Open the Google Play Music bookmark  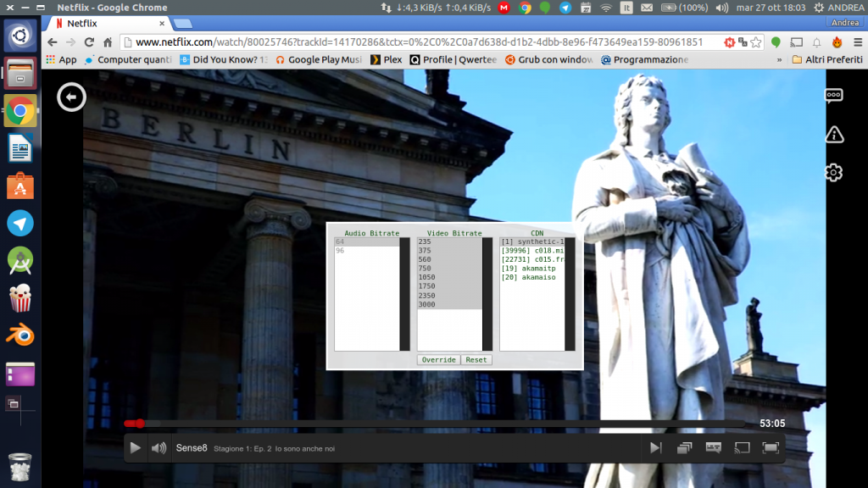319,59
